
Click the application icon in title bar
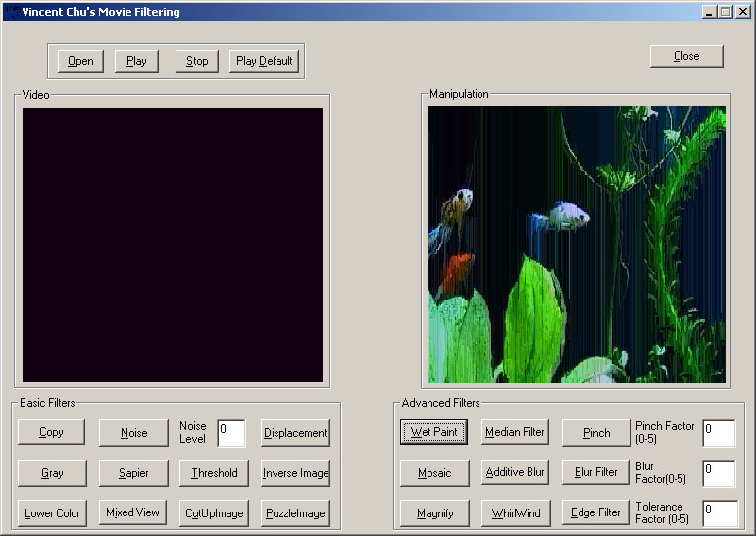tap(12, 12)
